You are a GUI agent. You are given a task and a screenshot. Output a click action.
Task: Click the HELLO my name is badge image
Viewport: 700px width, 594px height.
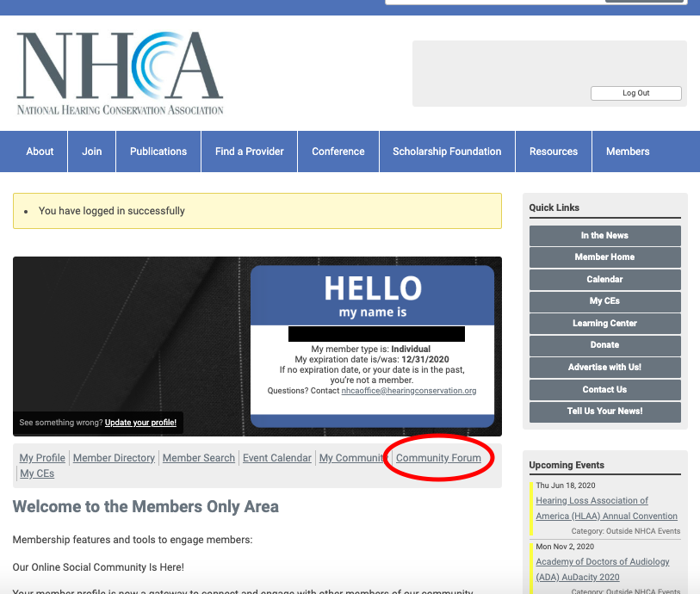372,346
